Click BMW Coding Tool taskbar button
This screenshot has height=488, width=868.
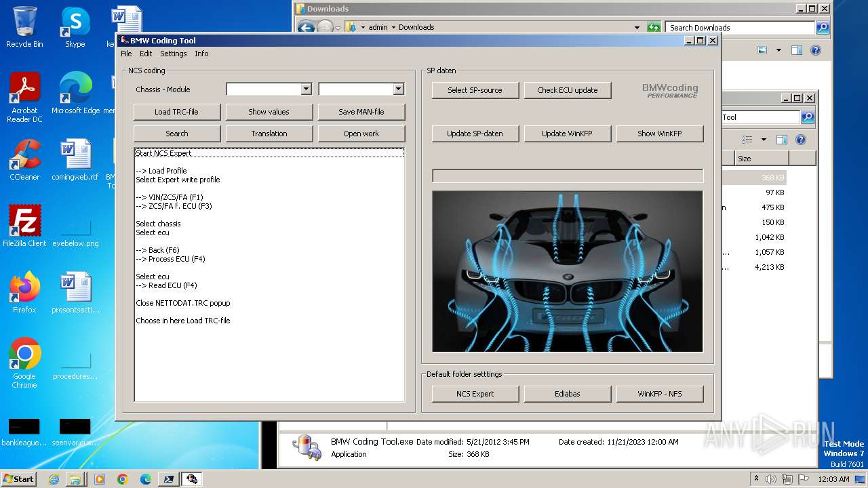(192, 479)
